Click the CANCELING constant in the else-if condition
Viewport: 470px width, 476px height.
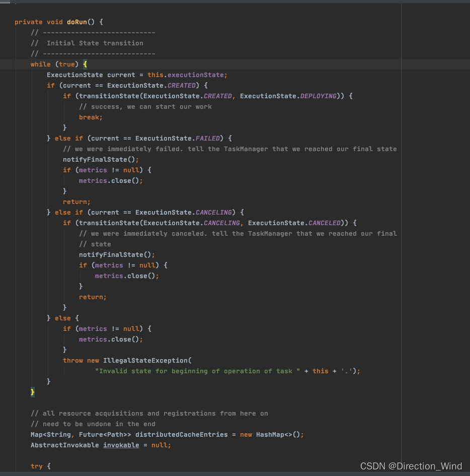[213, 213]
